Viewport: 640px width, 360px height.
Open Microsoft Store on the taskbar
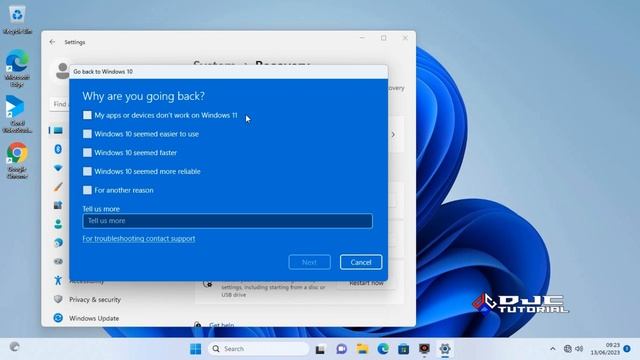404,349
